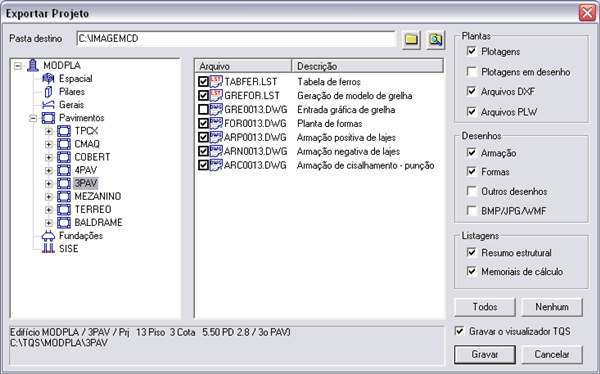The height and width of the screenshot is (374, 600).
Task: Click the Gravar button
Action: pos(485,354)
